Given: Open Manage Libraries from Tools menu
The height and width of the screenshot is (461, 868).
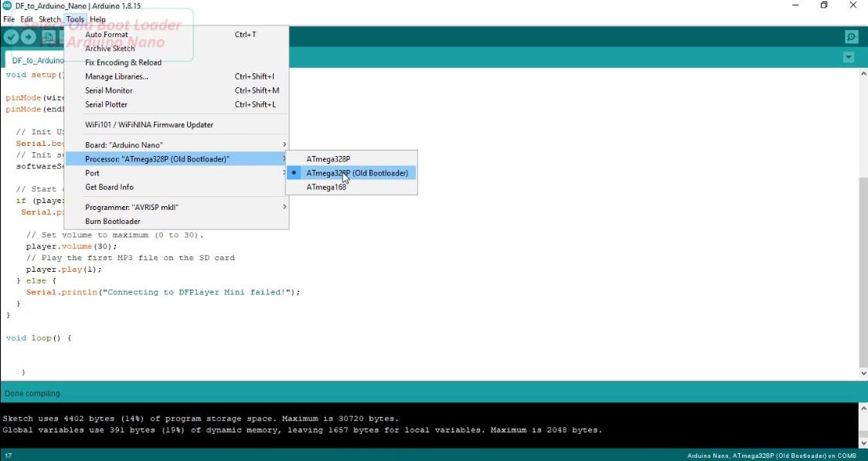Looking at the screenshot, I should pyautogui.click(x=176, y=76).
